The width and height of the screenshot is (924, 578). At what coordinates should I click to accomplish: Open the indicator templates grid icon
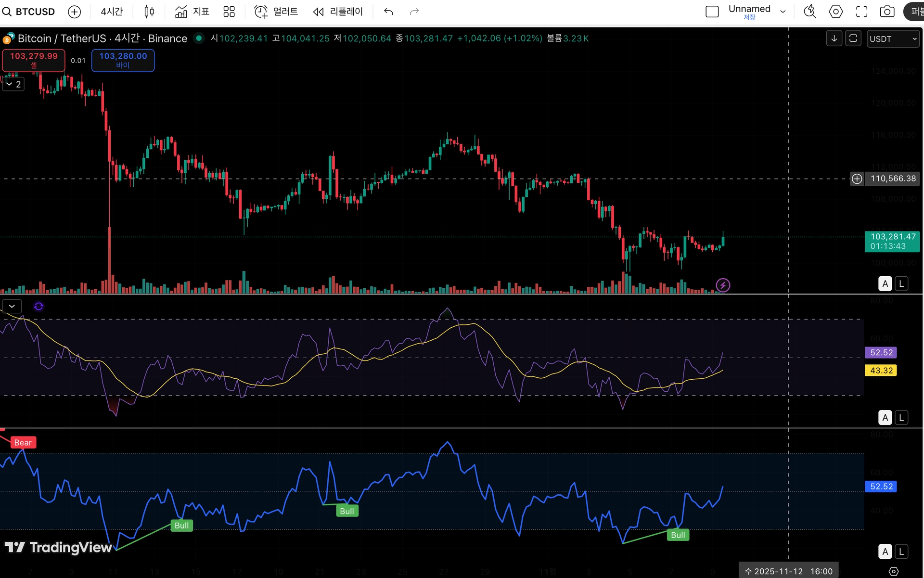click(229, 12)
